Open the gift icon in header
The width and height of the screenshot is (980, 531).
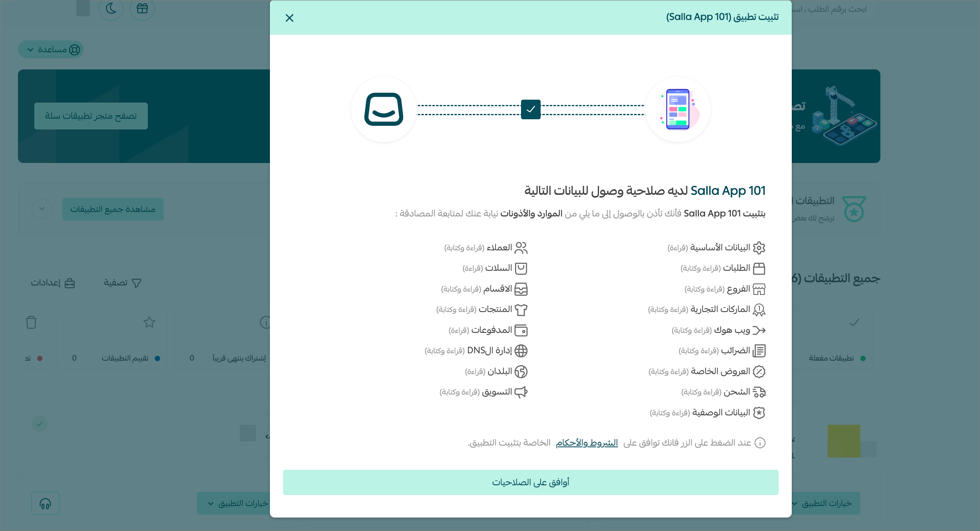click(142, 8)
